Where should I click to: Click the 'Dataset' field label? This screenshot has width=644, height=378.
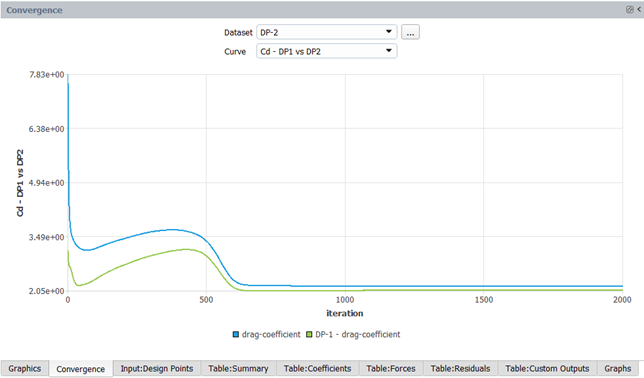pos(238,32)
